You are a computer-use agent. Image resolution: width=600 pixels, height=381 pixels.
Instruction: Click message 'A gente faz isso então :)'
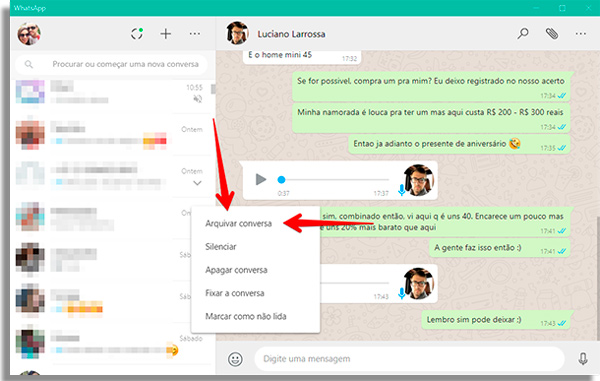pyautogui.click(x=499, y=248)
